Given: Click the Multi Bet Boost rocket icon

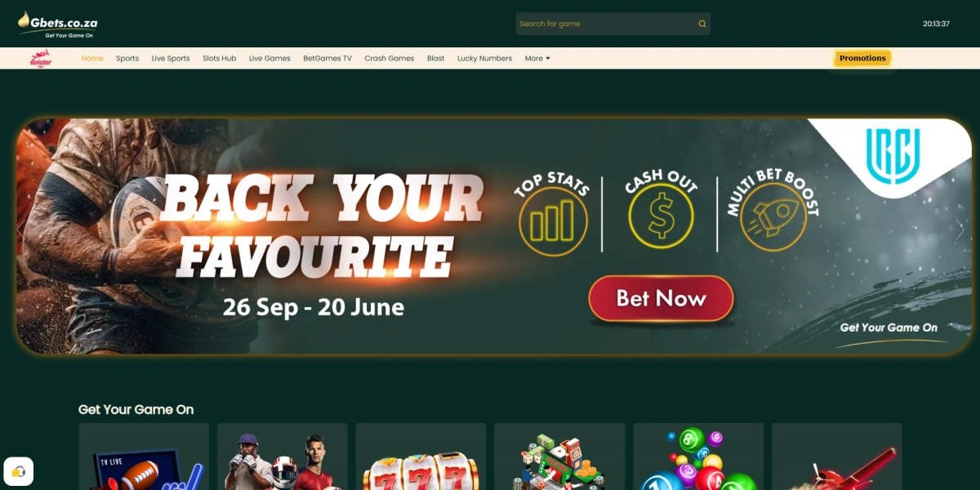Looking at the screenshot, I should (x=773, y=216).
